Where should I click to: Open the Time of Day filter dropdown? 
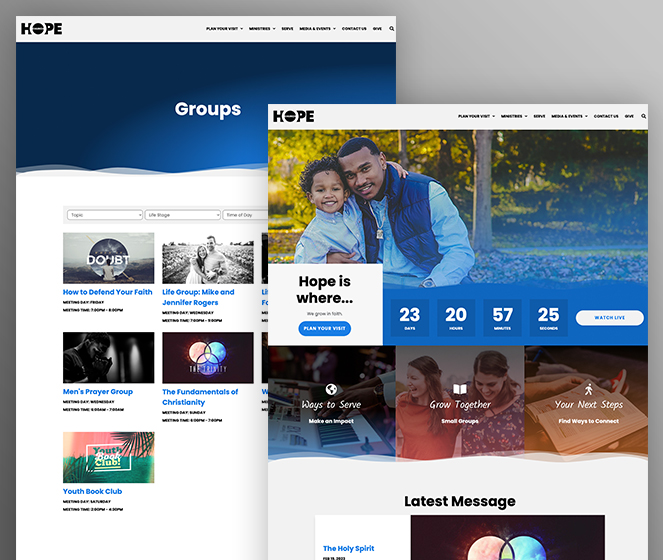coord(245,215)
